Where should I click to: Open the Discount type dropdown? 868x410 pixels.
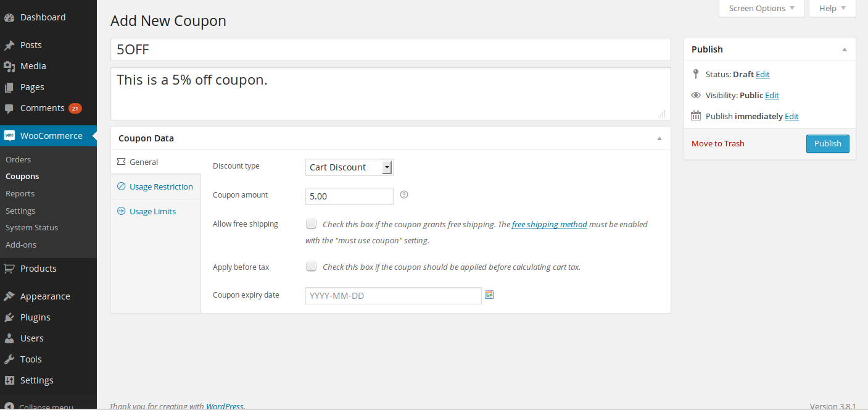pyautogui.click(x=349, y=167)
